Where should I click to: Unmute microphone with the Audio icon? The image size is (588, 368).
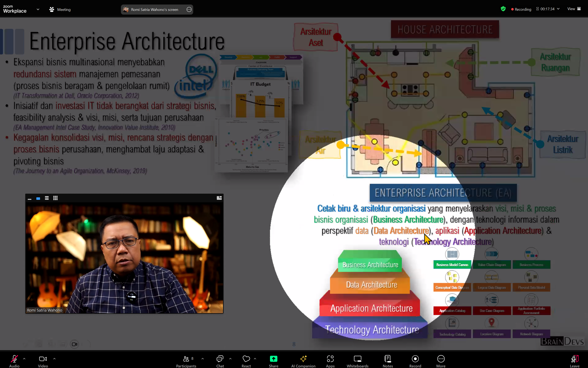click(14, 359)
